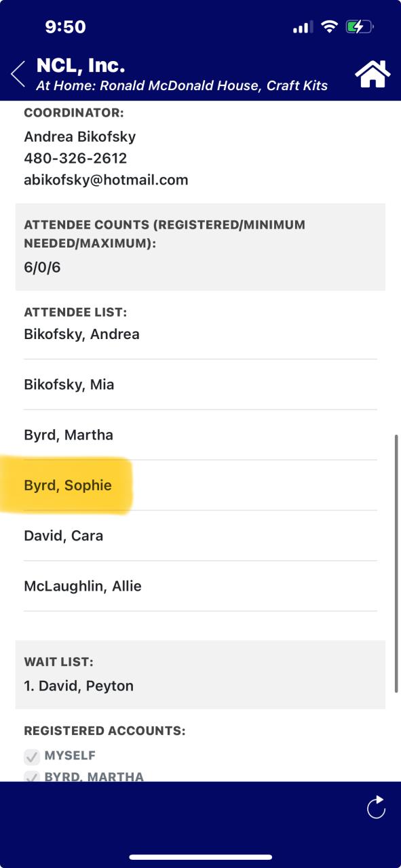The width and height of the screenshot is (401, 868).
Task: Go to home via house icon
Action: pos(373,74)
